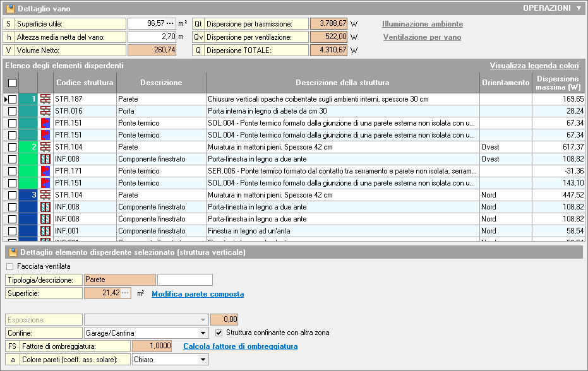Click the ellipsis button beside Superficie utile
Viewport: 588px width, 371px height.
(169, 23)
